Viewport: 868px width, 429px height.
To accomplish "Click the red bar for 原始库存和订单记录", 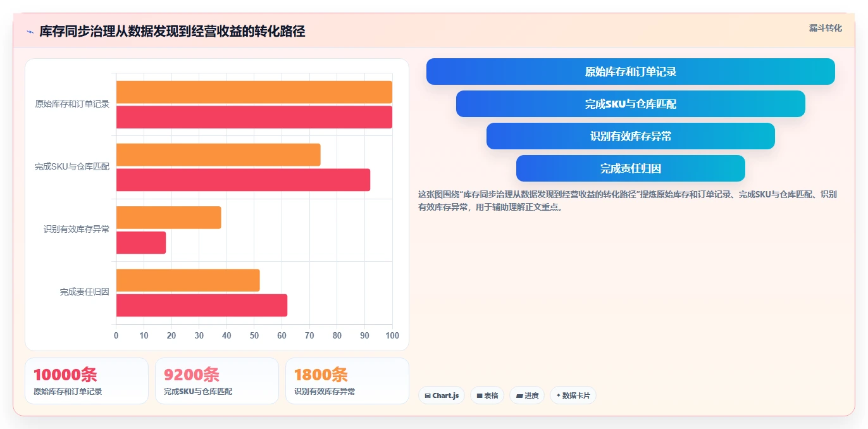I will tap(254, 117).
